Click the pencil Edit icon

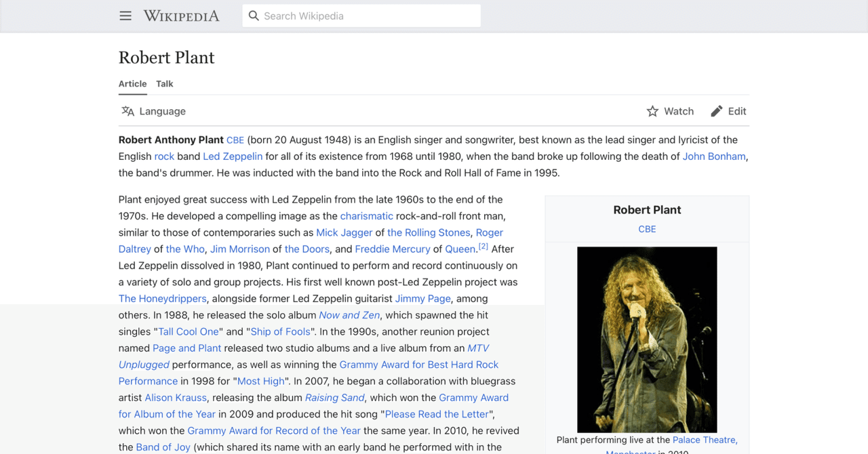pos(717,110)
